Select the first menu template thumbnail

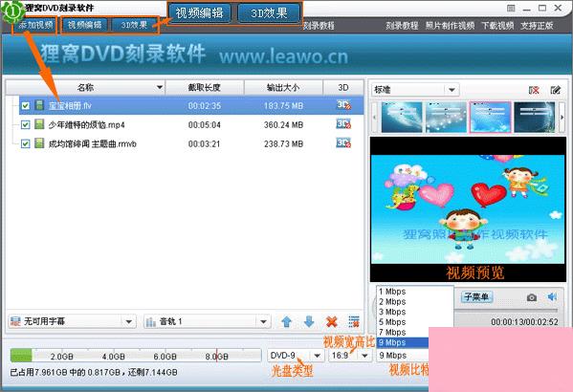402,117
